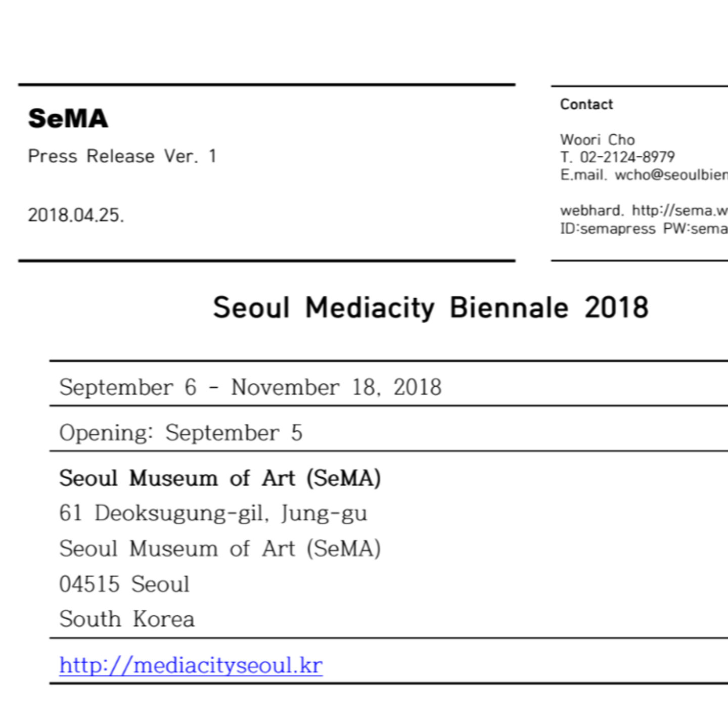728x728 pixels.
Task: Click the webhard http://sema URL
Action: [x=679, y=210]
